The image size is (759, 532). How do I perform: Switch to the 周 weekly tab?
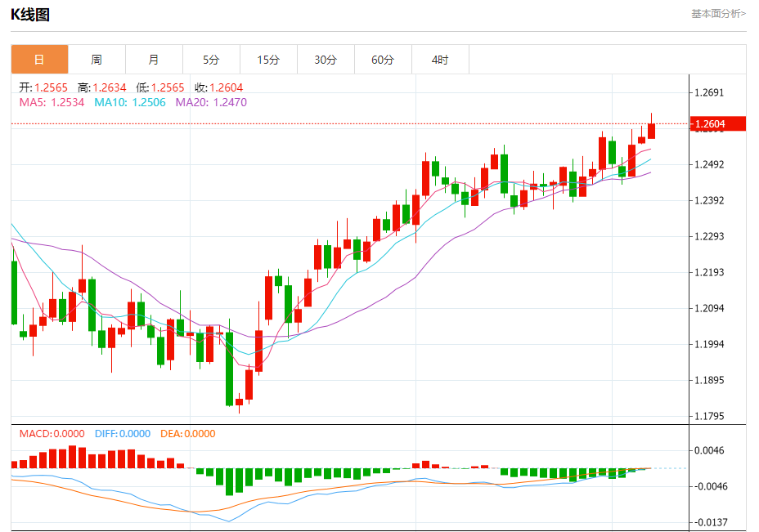(x=97, y=60)
